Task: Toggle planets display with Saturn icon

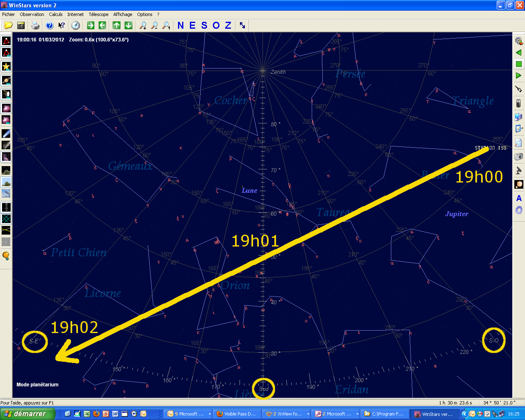Action: click(6, 80)
